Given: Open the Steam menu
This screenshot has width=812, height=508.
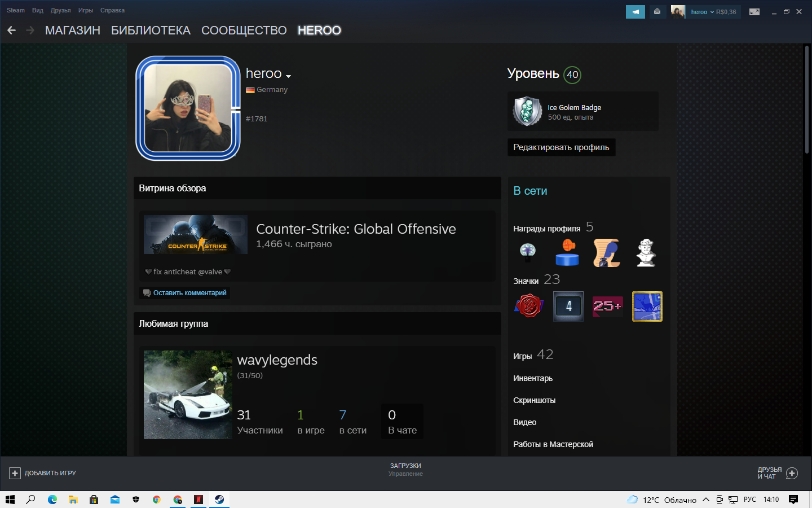Looking at the screenshot, I should click(x=16, y=10).
